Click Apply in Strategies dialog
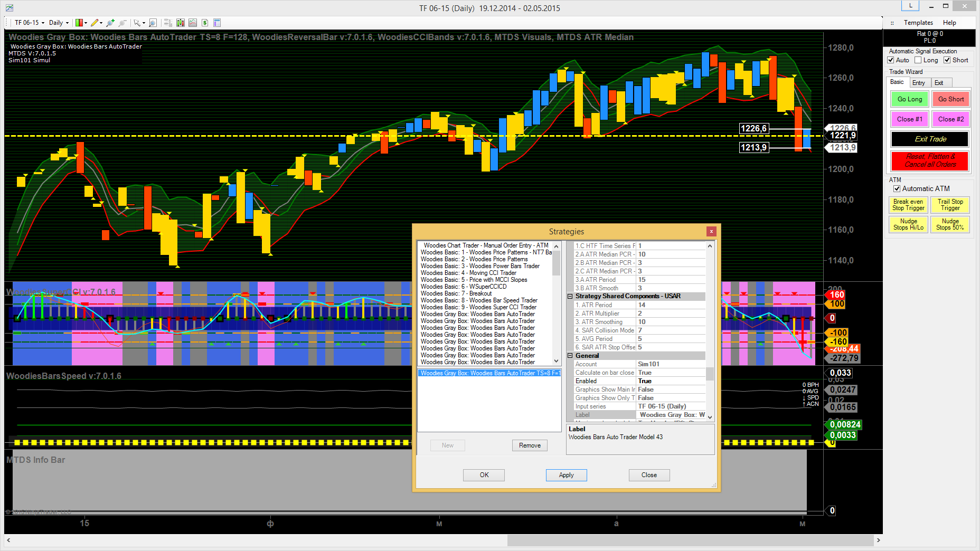Screen dimensions: 980x551 click(566, 475)
